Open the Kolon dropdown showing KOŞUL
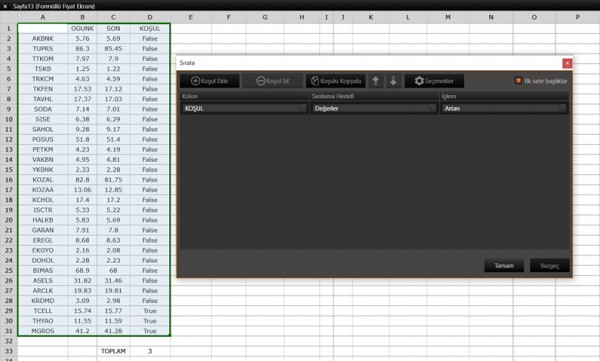This screenshot has height=361, width=600. pyautogui.click(x=245, y=108)
